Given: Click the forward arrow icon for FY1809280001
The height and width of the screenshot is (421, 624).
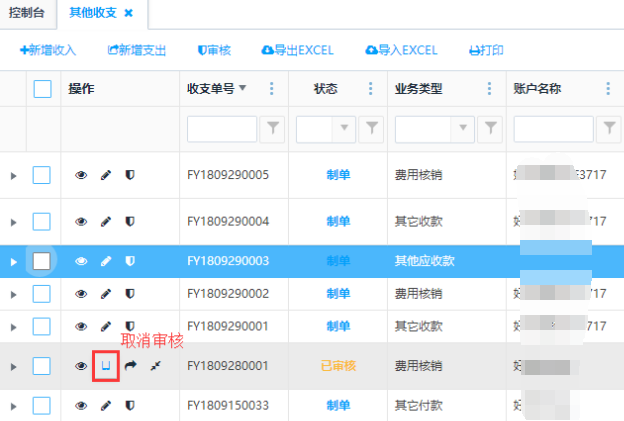Looking at the screenshot, I should pyautogui.click(x=130, y=367).
